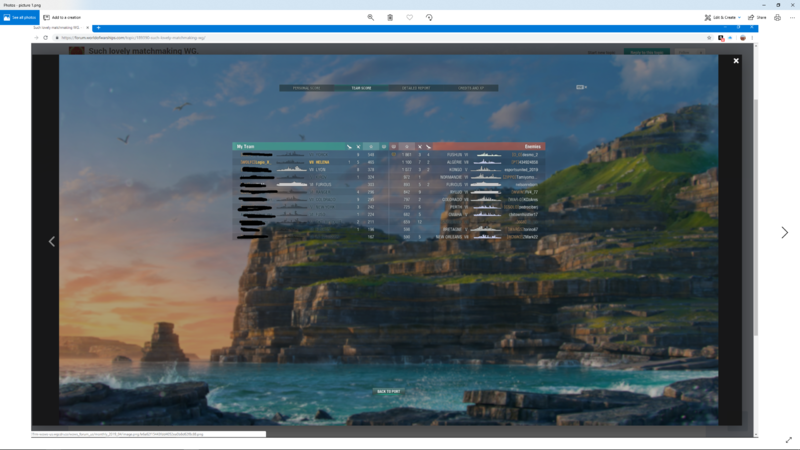This screenshot has height=450, width=800.
Task: Click the browser address bar URL
Action: pos(200,38)
